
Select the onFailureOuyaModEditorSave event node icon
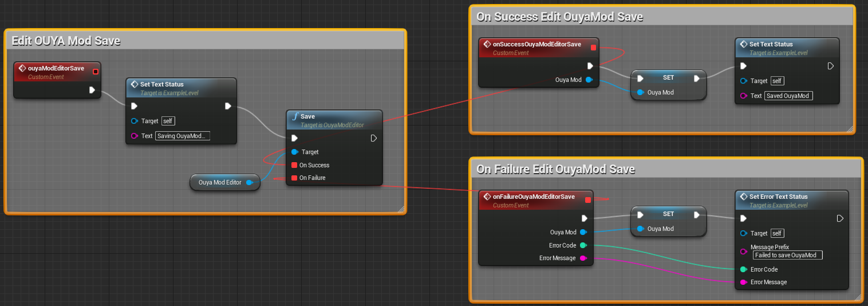coord(487,197)
